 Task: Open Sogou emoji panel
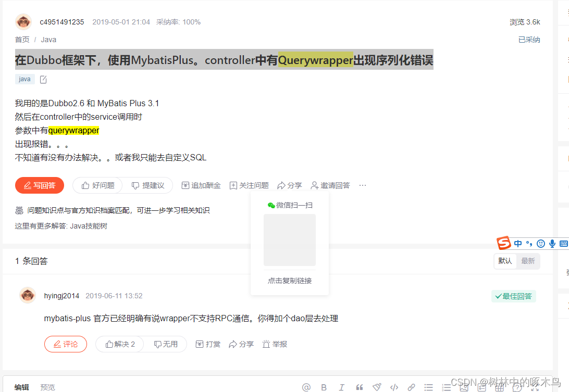[541, 243]
